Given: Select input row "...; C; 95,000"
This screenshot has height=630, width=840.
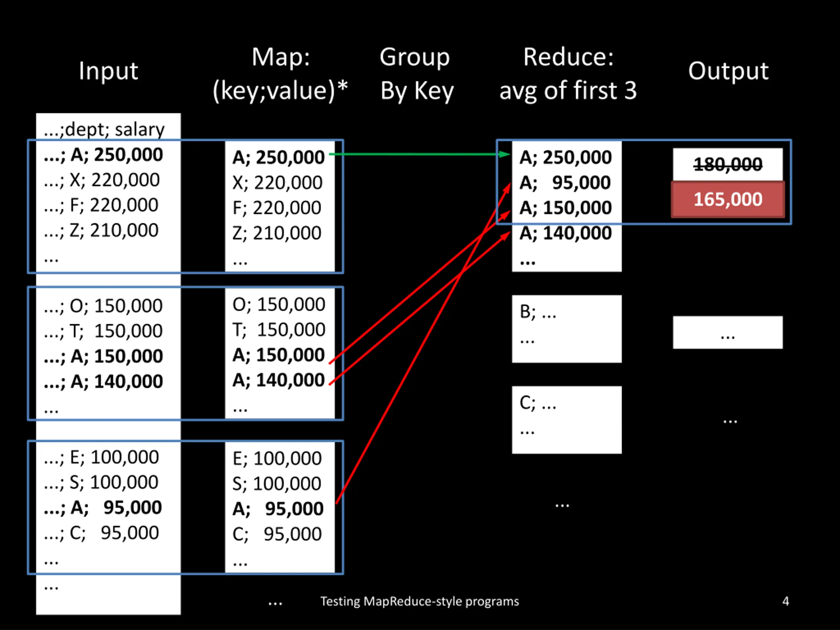Looking at the screenshot, I should 101,533.
